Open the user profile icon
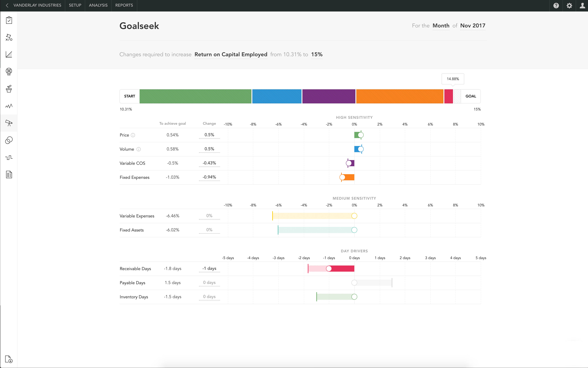 click(582, 5)
